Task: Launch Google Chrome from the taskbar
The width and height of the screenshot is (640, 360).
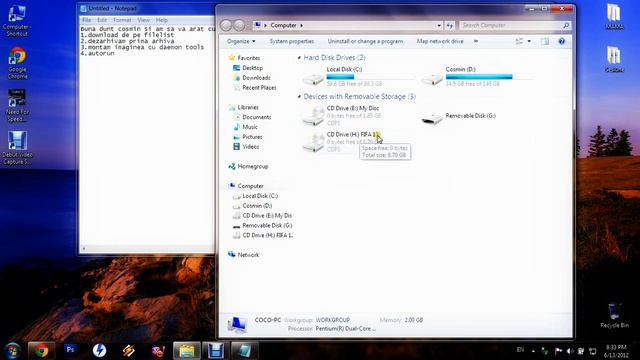Action: coord(41,350)
